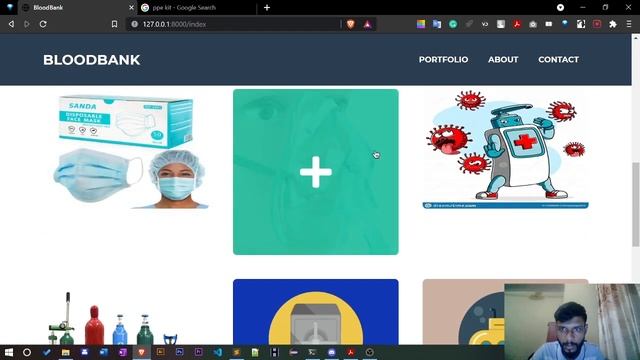The width and height of the screenshot is (640, 360).
Task: Open Adobe Photoshop from the taskbar
Action: pos(180,352)
